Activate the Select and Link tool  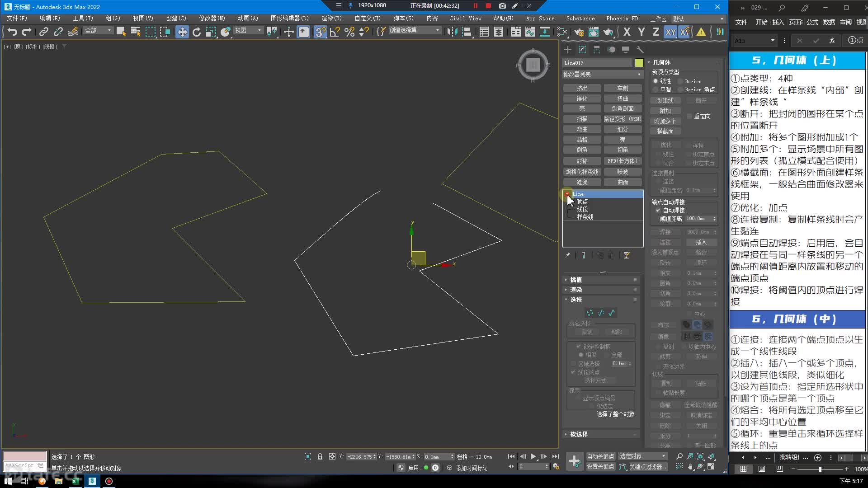click(43, 32)
